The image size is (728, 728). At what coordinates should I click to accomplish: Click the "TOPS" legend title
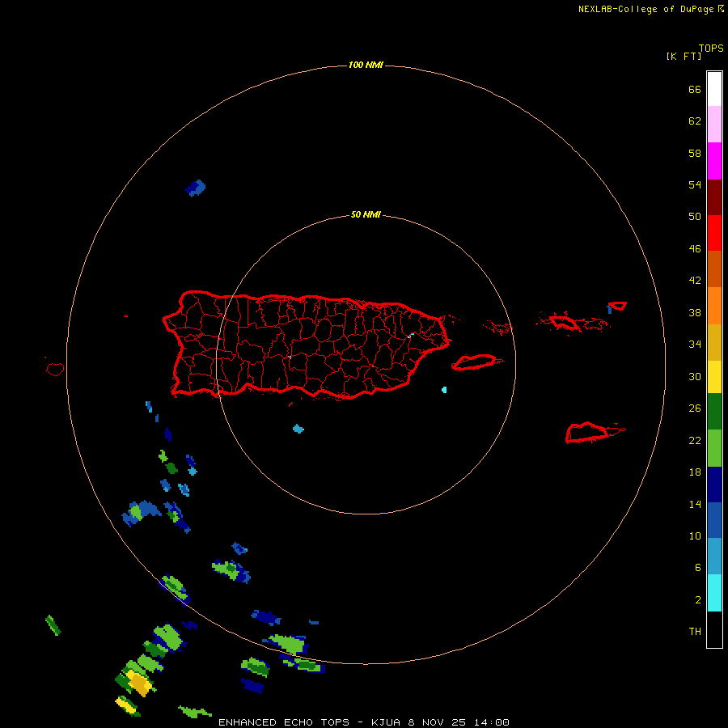click(711, 48)
